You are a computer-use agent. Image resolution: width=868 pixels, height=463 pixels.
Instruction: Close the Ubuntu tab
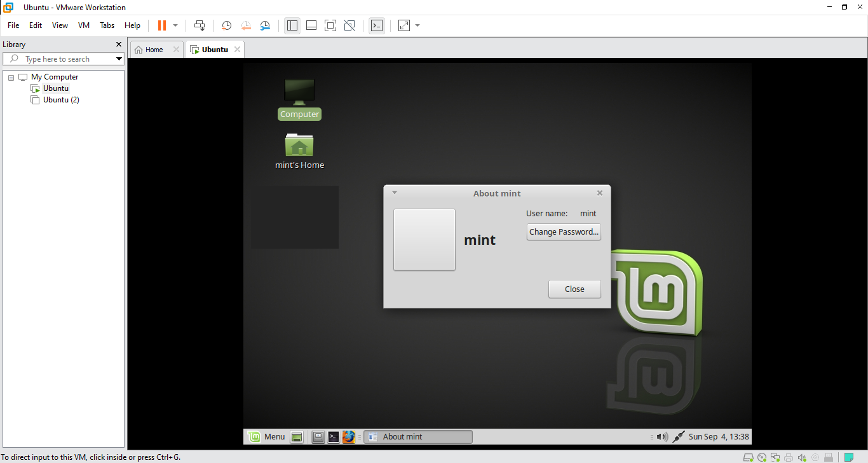click(238, 50)
